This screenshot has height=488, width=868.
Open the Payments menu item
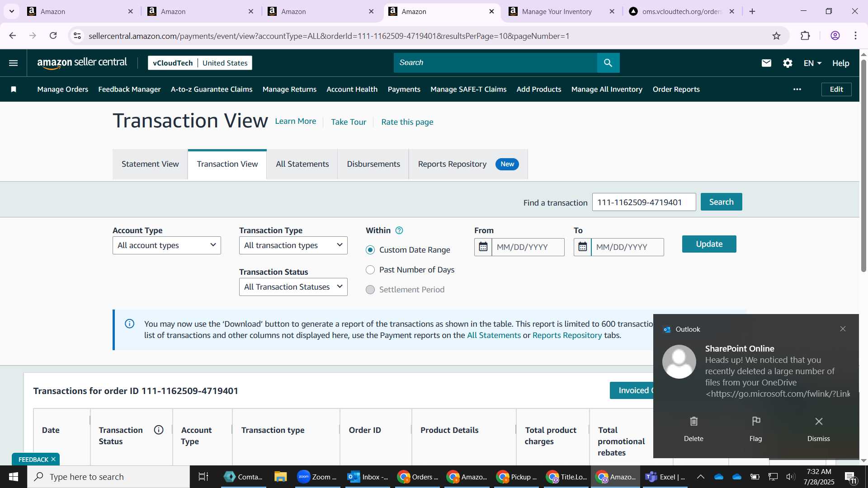click(x=404, y=89)
